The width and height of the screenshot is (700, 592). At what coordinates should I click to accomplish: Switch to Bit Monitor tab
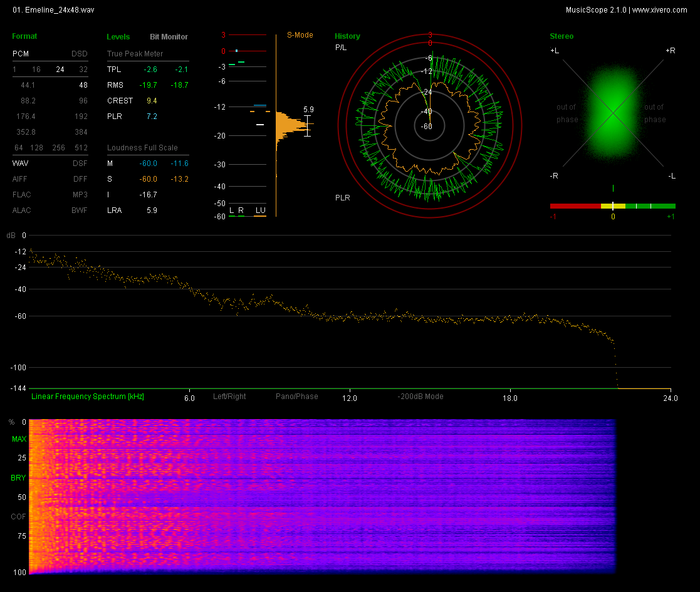coord(169,37)
